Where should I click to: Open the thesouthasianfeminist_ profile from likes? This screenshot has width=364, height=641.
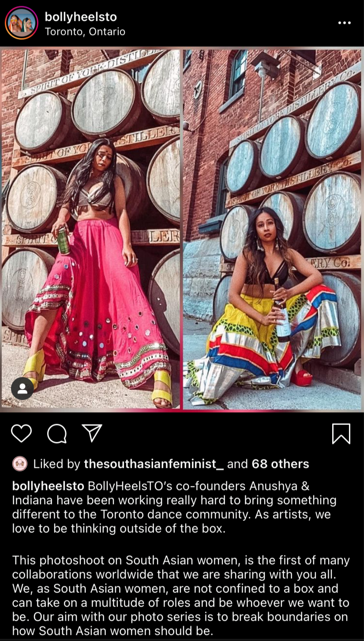pos(154,464)
